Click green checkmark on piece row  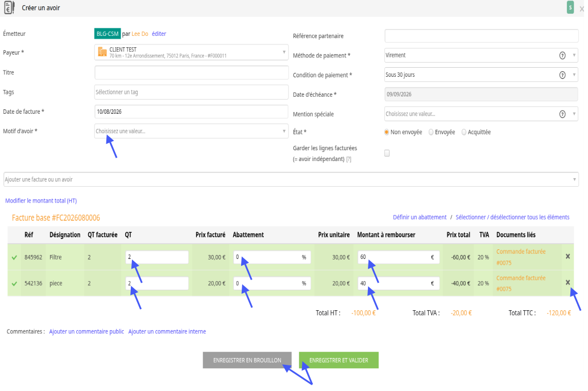click(14, 283)
